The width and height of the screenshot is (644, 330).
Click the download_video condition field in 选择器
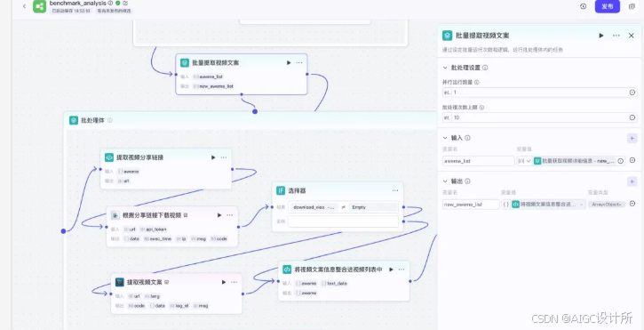[x=314, y=207]
